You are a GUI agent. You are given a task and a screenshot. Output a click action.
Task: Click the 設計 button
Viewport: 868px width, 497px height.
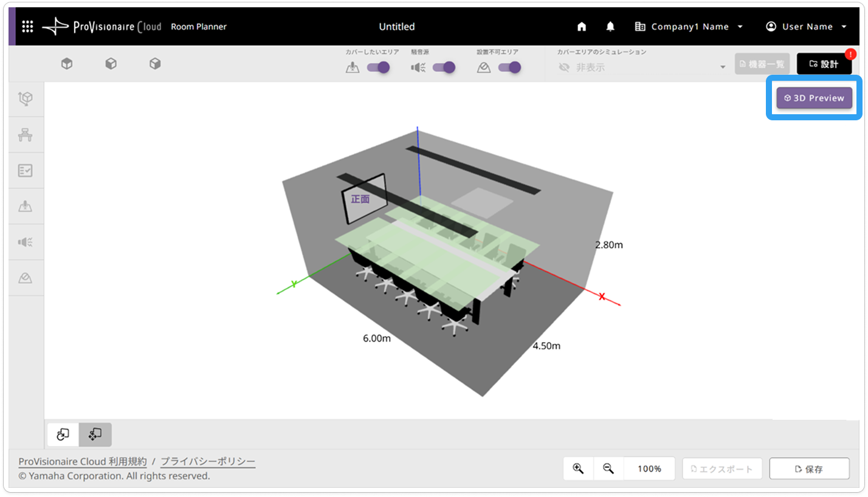point(824,64)
